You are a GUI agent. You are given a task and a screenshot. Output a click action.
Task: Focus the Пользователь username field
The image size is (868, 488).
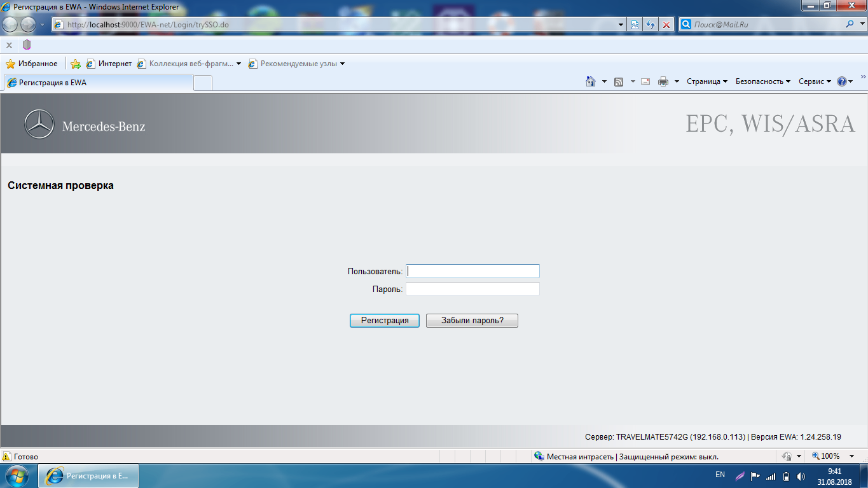point(472,271)
